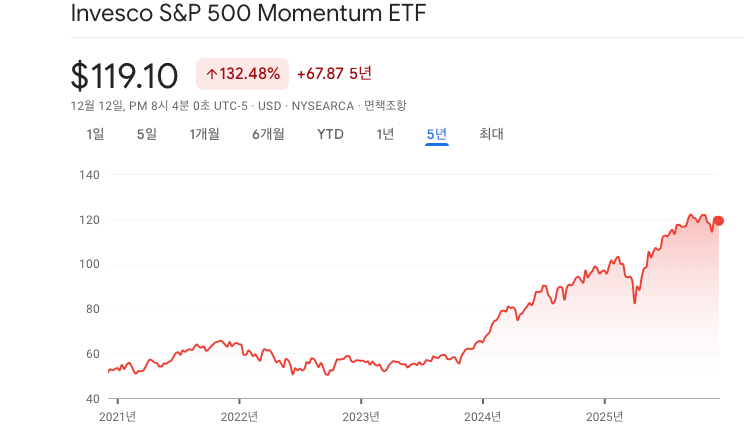Viewport: 744px width, 446px height.
Task: Show the 1개월 chart range
Action: 204,134
